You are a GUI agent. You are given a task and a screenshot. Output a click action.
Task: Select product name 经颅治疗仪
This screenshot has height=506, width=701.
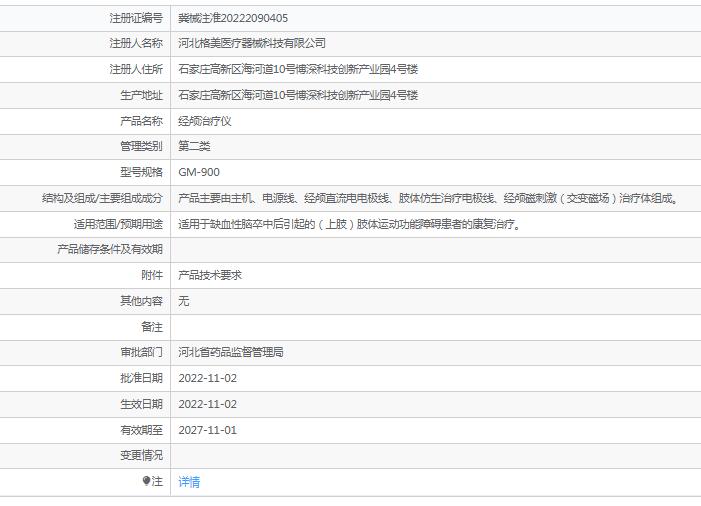point(205,121)
